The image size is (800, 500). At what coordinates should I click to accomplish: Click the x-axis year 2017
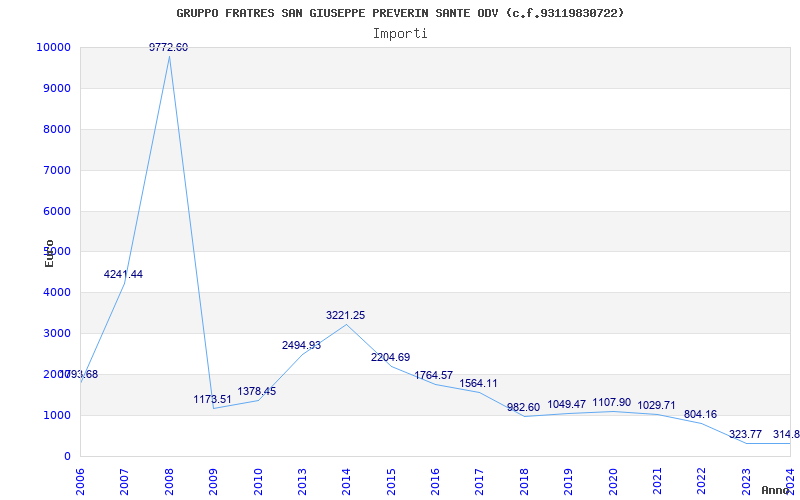[x=480, y=482]
